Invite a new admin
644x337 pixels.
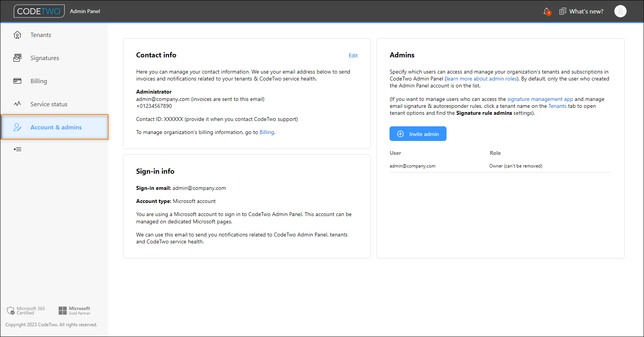tap(418, 134)
